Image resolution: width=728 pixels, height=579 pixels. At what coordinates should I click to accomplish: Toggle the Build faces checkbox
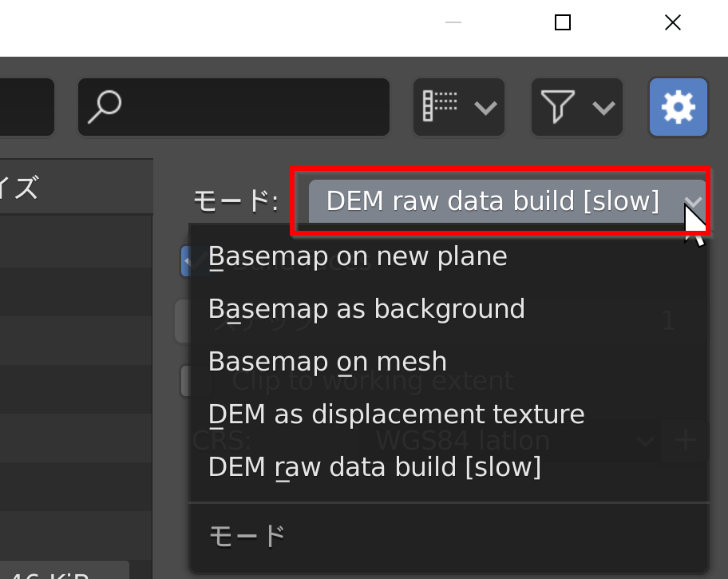(195, 261)
